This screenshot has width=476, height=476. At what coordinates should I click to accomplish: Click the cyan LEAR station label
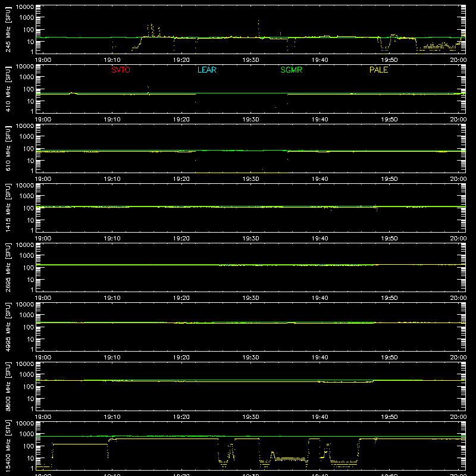[x=206, y=70]
